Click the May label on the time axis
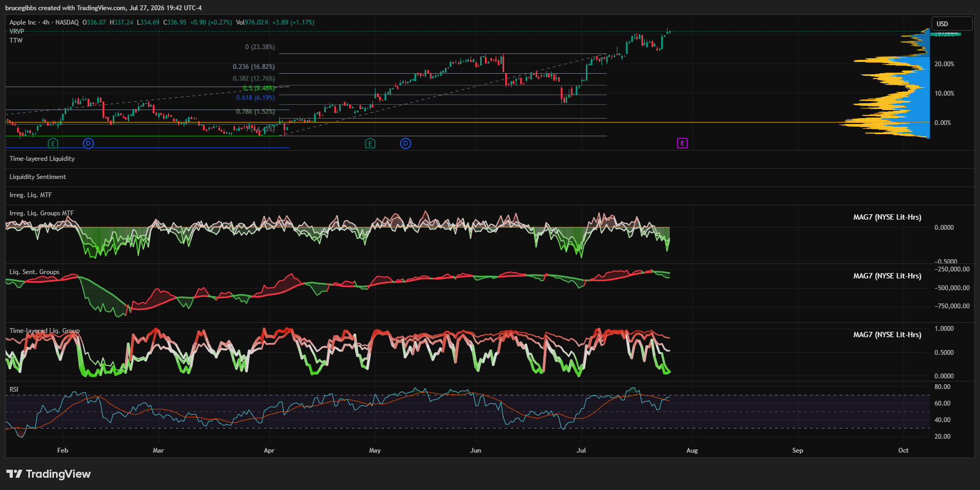This screenshot has width=980, height=490. point(375,450)
